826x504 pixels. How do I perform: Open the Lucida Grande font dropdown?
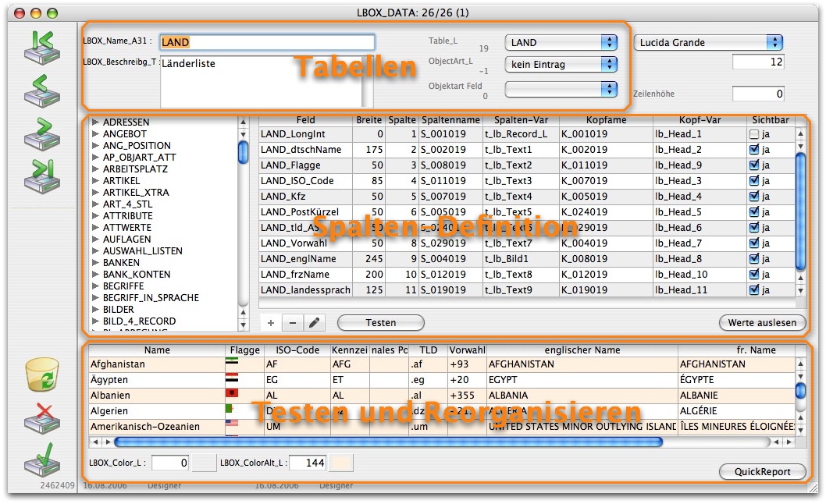[709, 43]
